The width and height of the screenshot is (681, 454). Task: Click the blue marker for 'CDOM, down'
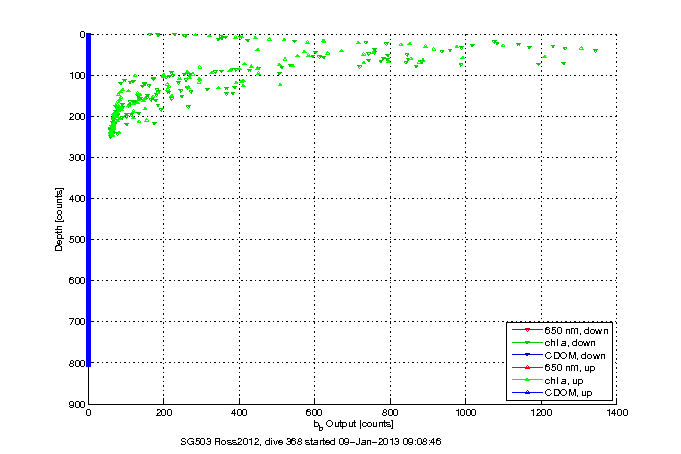[527, 355]
